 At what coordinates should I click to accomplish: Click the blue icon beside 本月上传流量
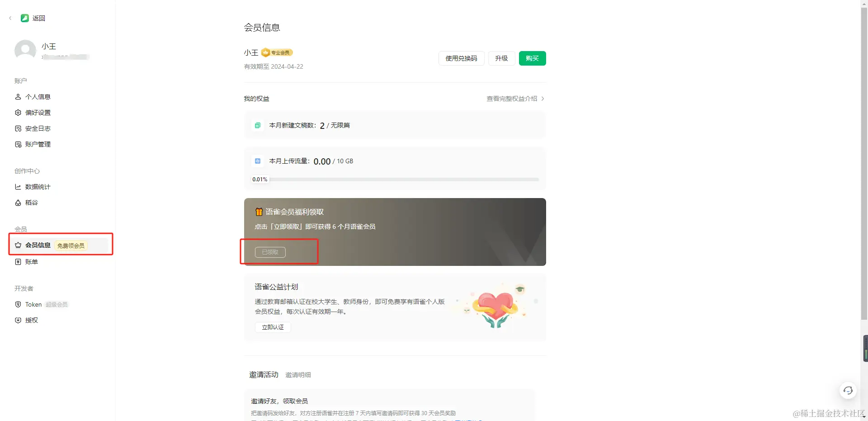[258, 161]
